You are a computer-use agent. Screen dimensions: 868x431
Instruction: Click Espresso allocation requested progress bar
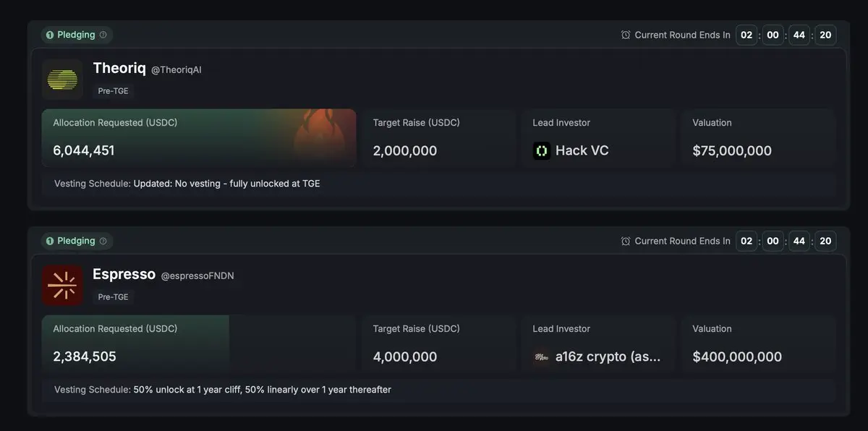tap(135, 343)
